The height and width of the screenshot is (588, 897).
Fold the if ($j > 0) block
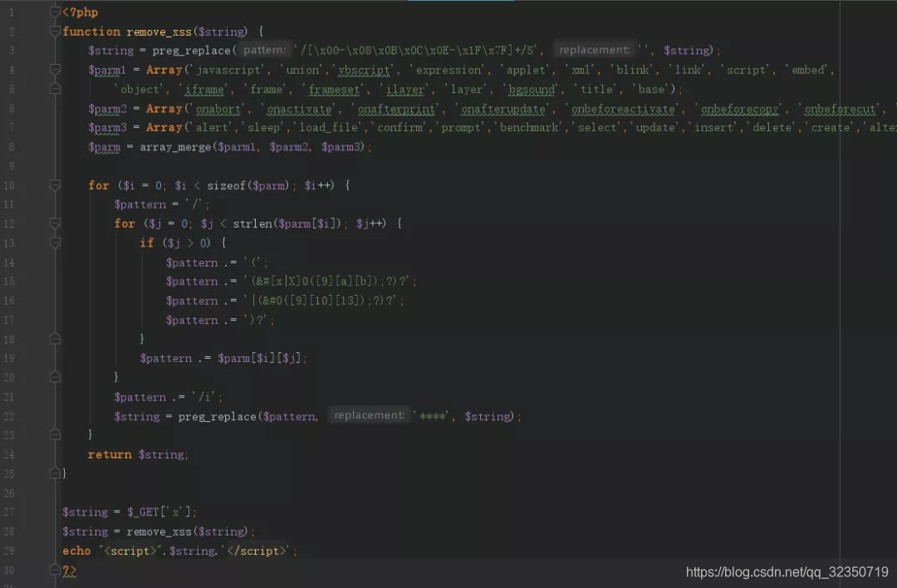(x=55, y=243)
